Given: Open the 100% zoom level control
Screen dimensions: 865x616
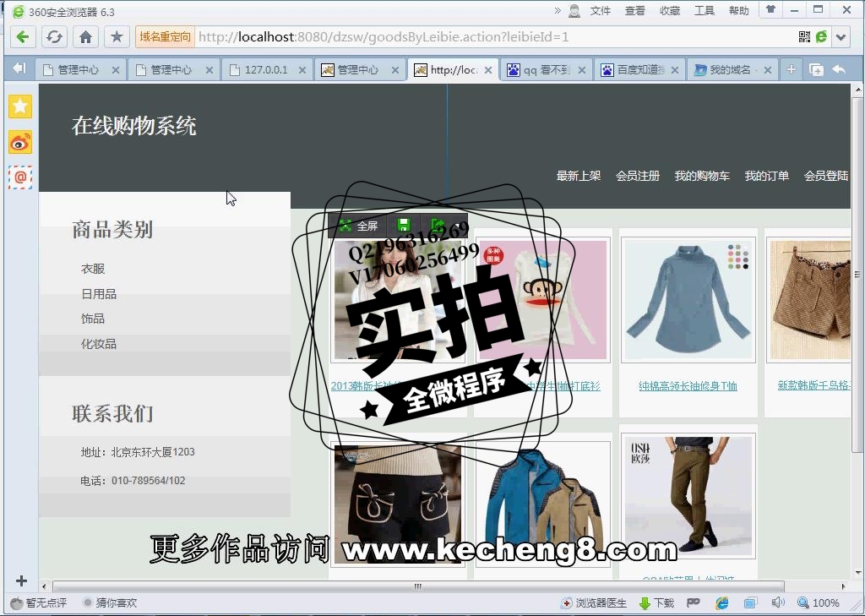Looking at the screenshot, I should (819, 602).
